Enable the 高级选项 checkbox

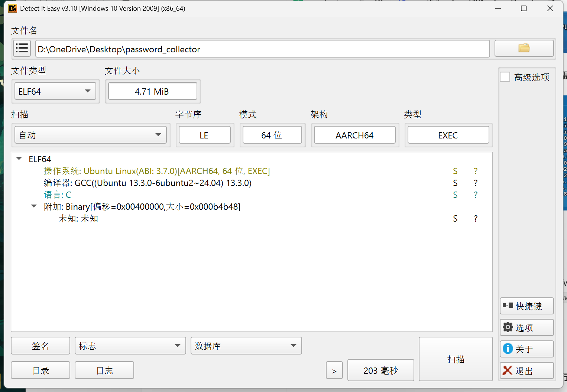[505, 77]
